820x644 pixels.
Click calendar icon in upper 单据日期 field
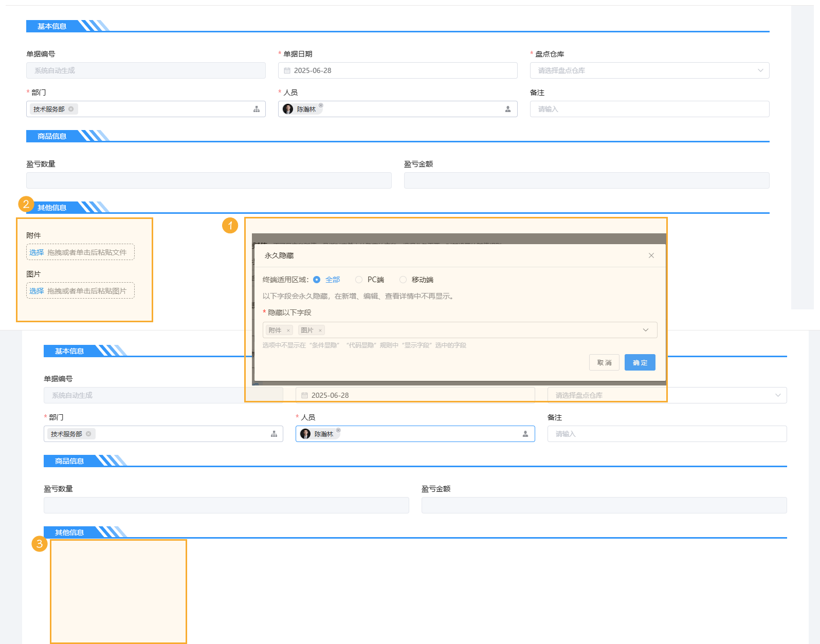coord(287,70)
